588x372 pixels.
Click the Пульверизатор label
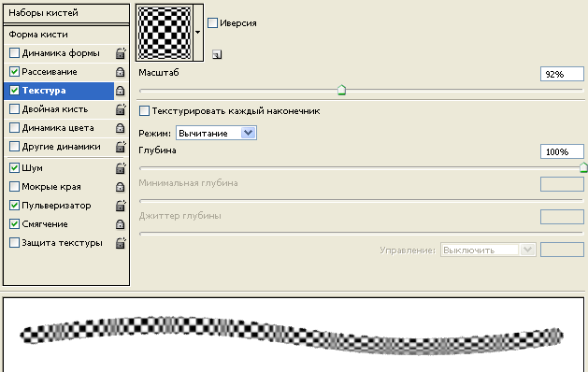(56, 206)
